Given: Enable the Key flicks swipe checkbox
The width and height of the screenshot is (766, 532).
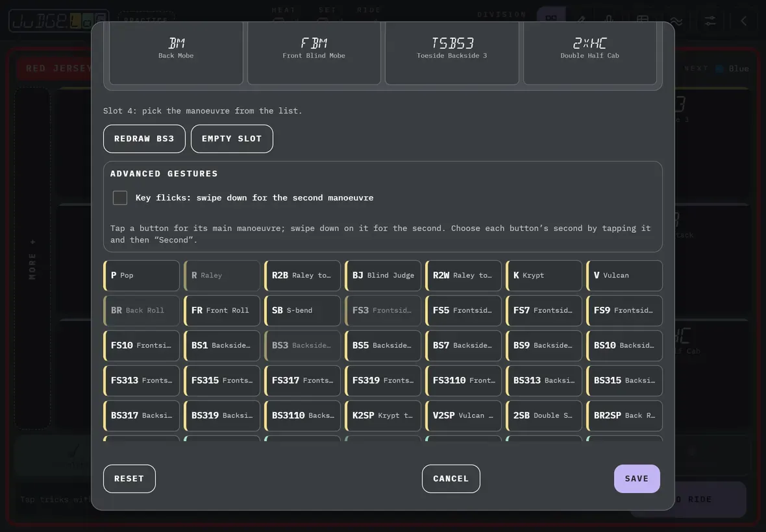Looking at the screenshot, I should [119, 198].
